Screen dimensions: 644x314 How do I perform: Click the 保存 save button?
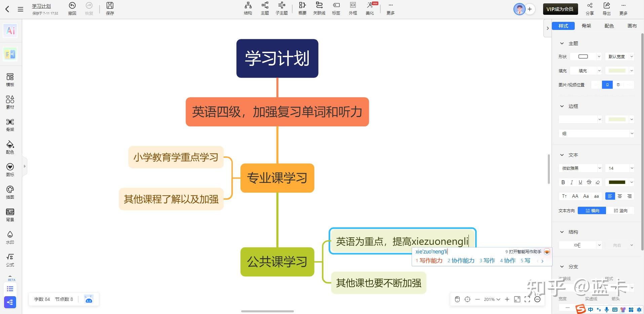[x=110, y=8]
